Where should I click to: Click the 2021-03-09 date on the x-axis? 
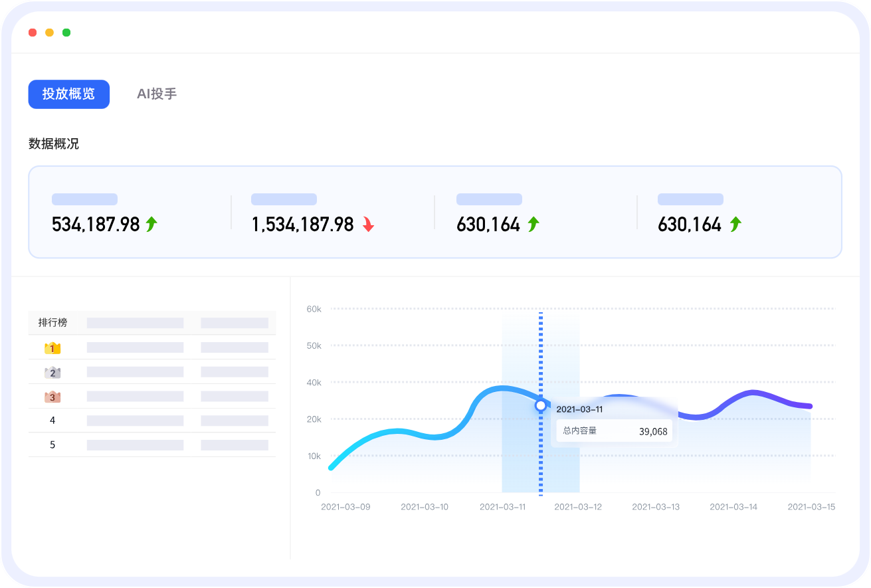345,507
